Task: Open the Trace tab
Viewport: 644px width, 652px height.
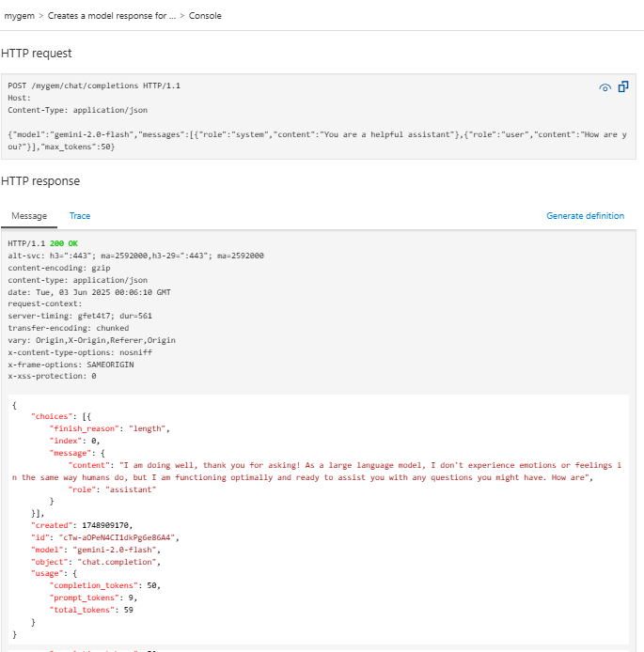Action: [80, 216]
